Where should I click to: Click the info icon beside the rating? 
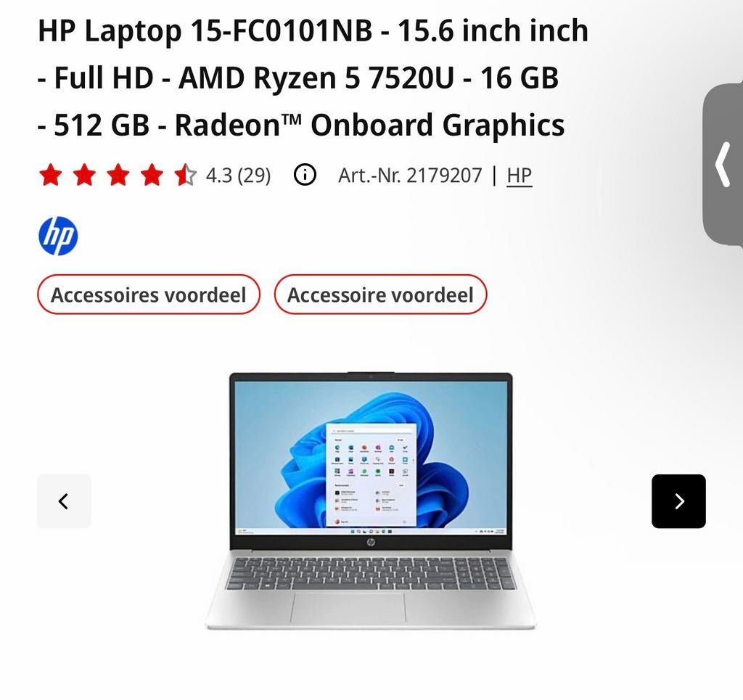point(305,176)
